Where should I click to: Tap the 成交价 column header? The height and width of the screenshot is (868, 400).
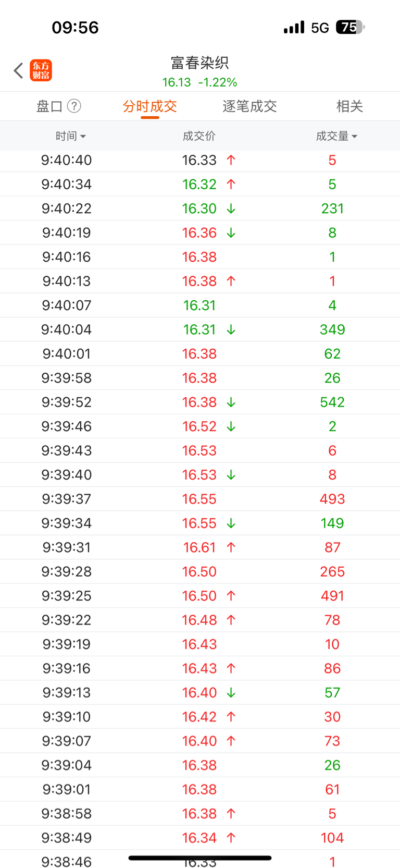point(199,136)
